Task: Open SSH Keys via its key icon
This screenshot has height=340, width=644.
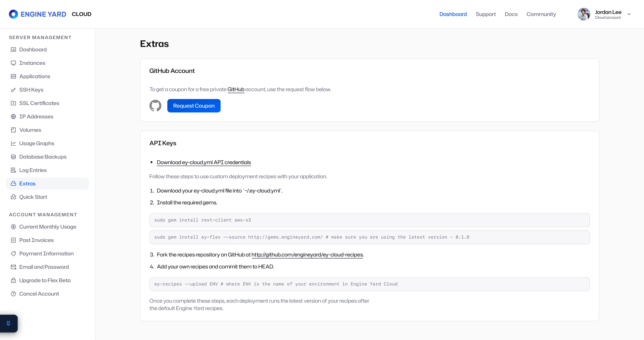Action: tap(13, 90)
